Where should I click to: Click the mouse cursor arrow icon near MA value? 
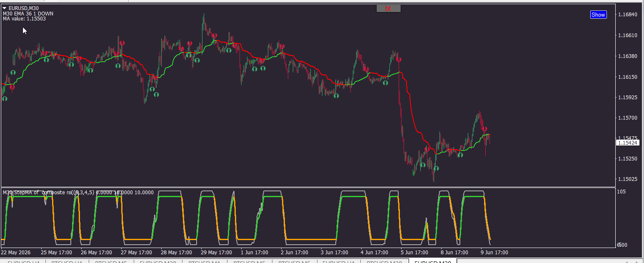tap(25, 31)
